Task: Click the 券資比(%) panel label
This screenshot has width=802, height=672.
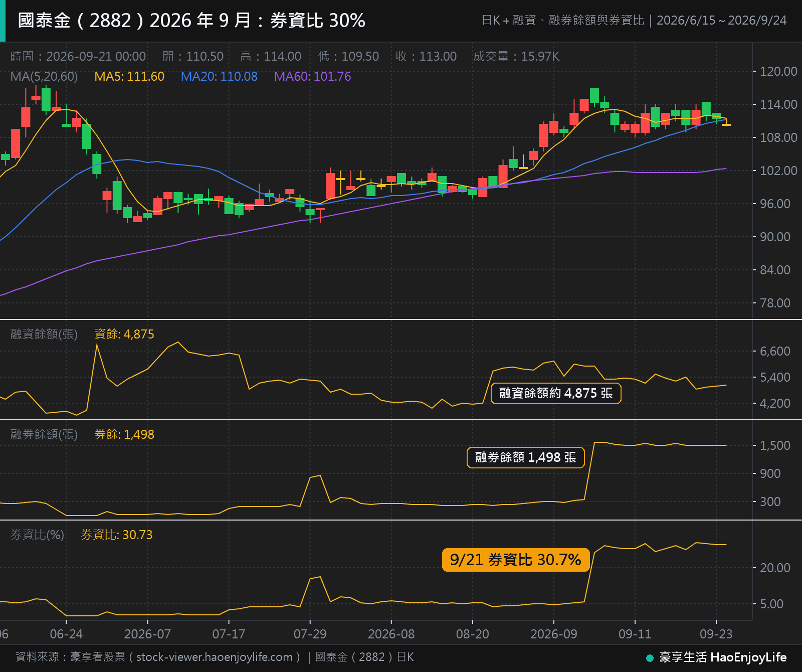Action: (x=38, y=535)
